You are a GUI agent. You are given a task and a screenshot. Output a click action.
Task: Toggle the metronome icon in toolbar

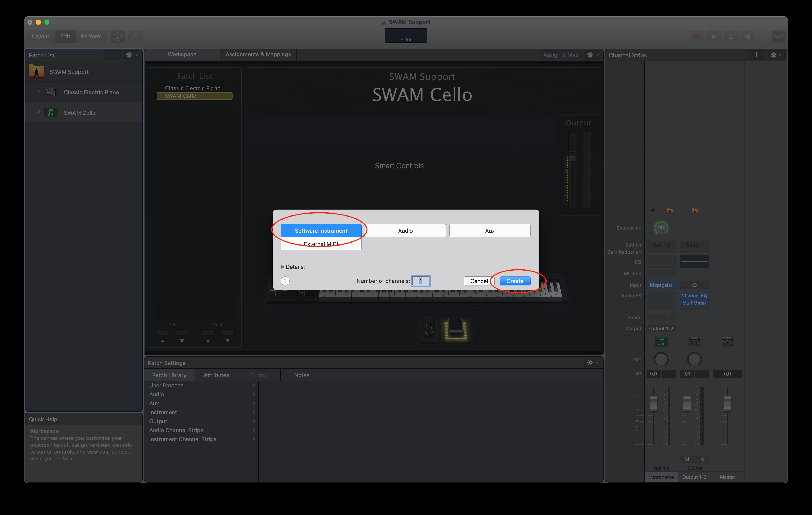(731, 36)
